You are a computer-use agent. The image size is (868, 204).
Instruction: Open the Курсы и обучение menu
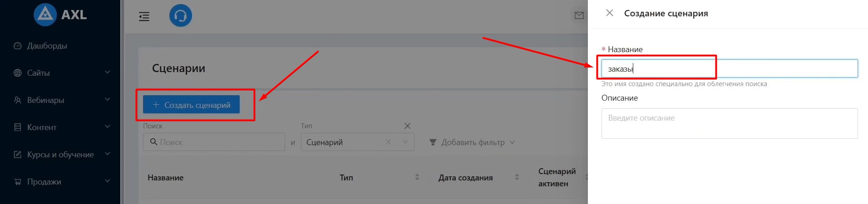61,155
